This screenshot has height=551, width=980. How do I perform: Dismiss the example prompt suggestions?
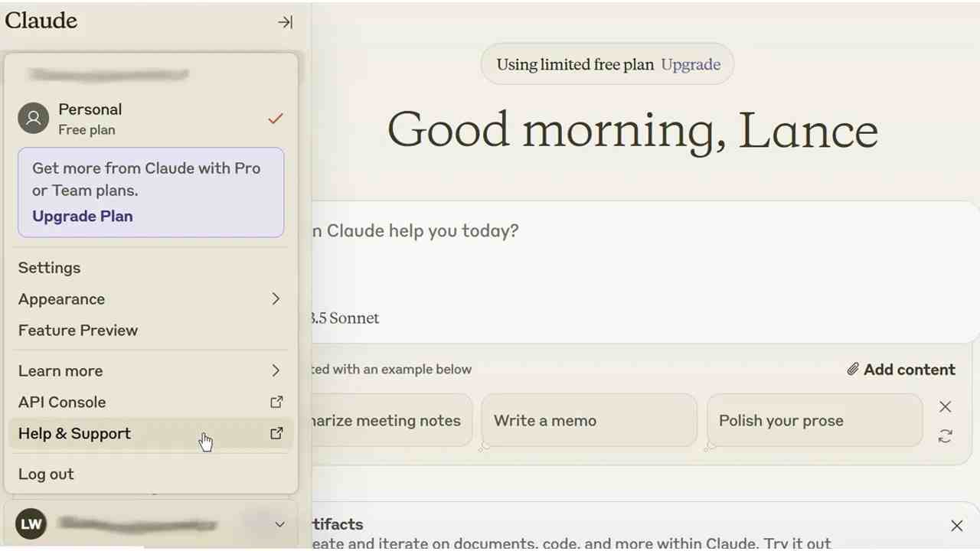[946, 406]
